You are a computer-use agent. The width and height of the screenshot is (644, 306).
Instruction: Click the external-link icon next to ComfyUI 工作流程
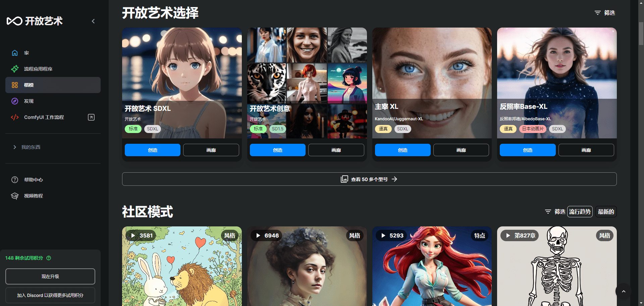[x=91, y=117]
